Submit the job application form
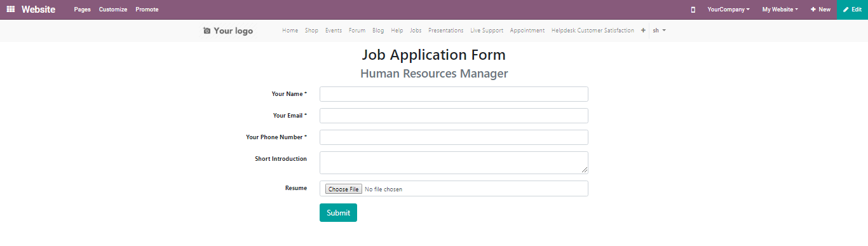 coord(338,213)
